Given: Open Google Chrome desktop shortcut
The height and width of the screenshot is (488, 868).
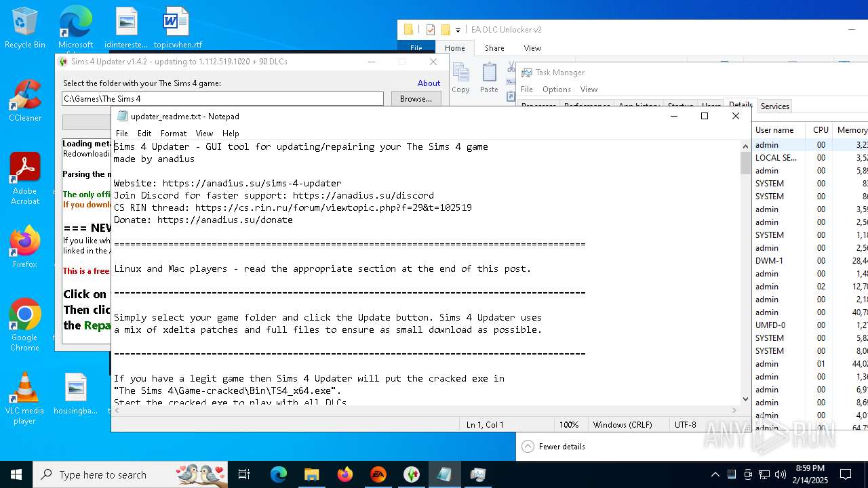Looking at the screenshot, I should 24,324.
